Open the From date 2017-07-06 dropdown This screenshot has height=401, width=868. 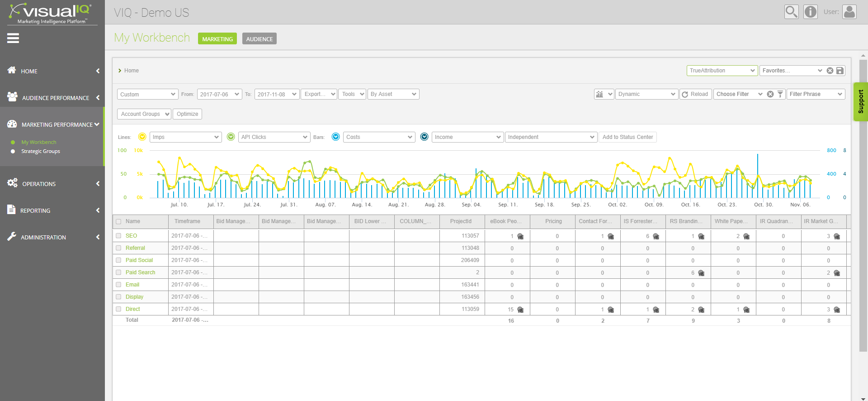220,94
